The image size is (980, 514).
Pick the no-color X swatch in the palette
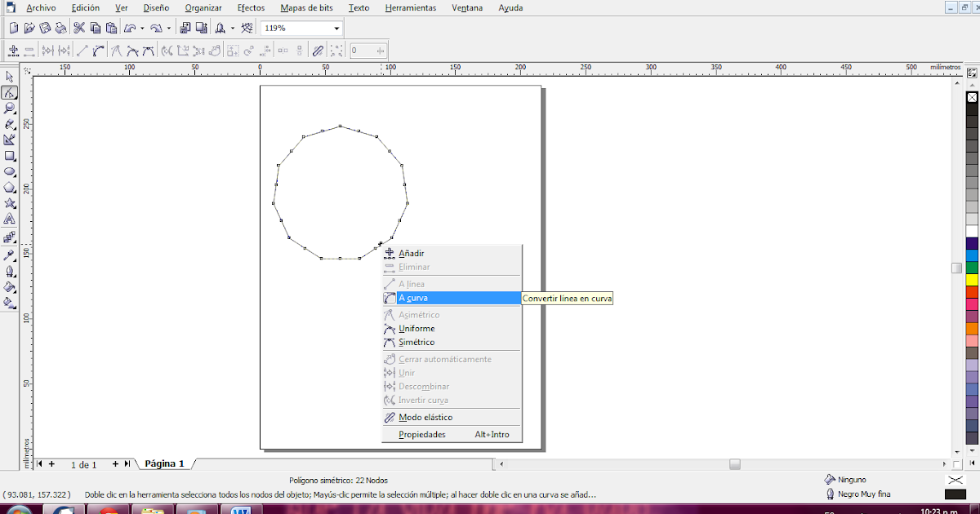pyautogui.click(x=972, y=97)
